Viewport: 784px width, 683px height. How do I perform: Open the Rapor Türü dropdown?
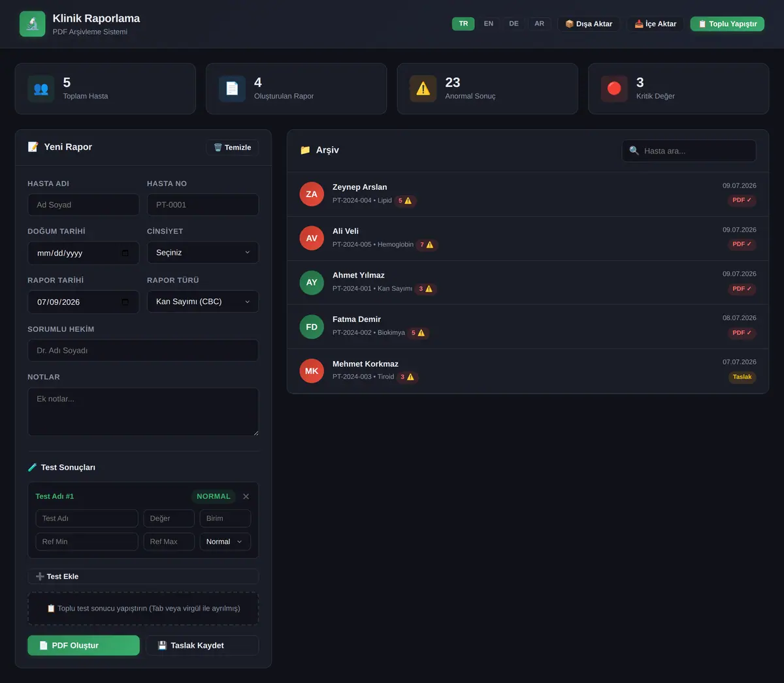[203, 302]
